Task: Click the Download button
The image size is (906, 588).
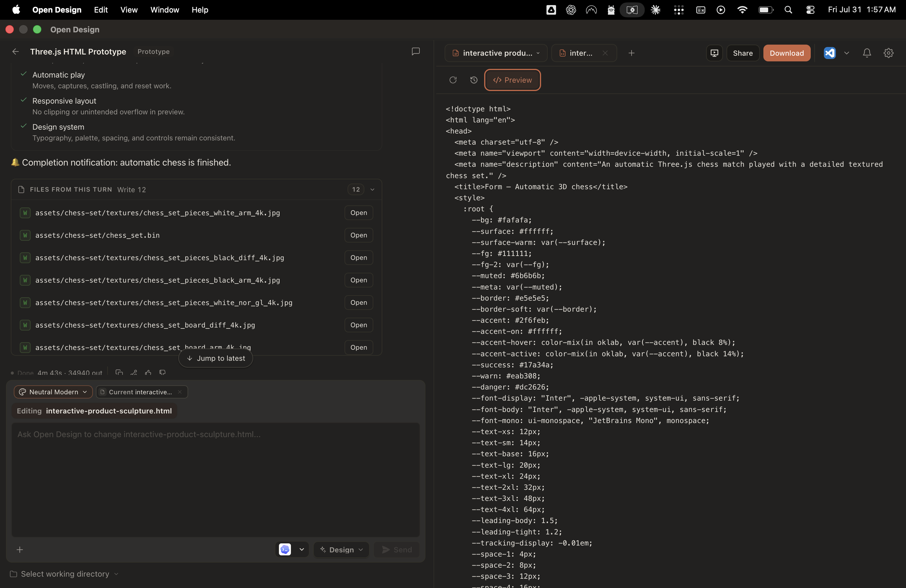Action: point(787,53)
